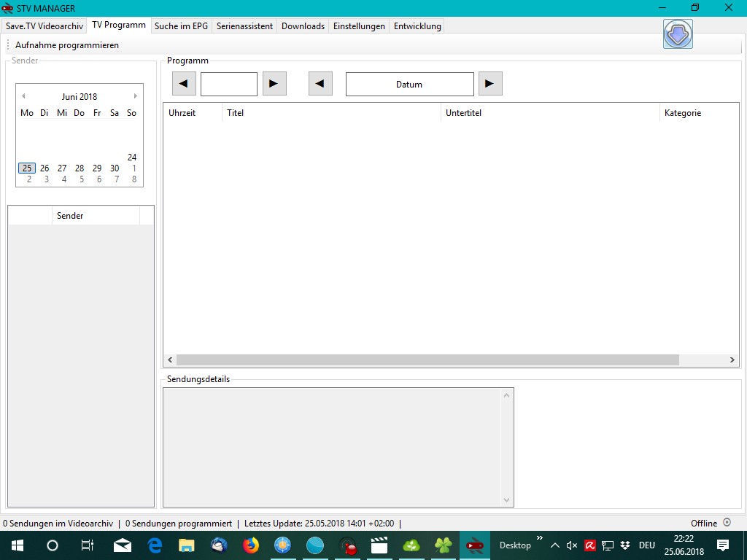The image size is (747, 560).
Task: Go to previous day left of Datum
Action: (320, 84)
